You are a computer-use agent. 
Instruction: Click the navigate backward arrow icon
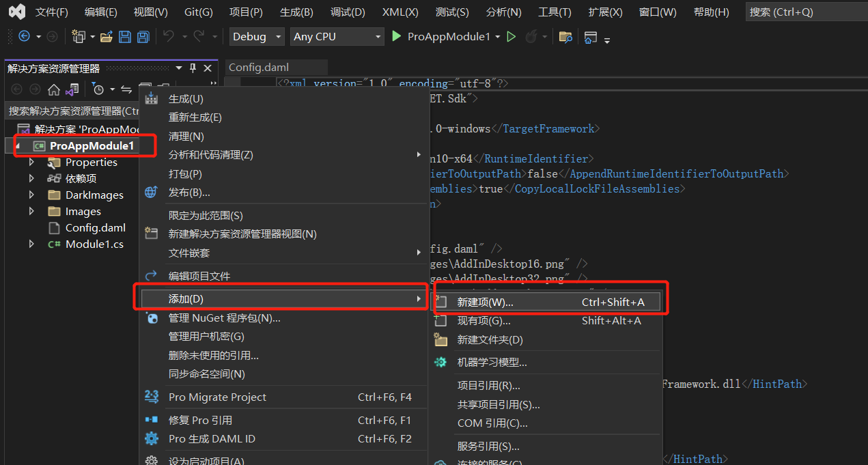[x=25, y=36]
